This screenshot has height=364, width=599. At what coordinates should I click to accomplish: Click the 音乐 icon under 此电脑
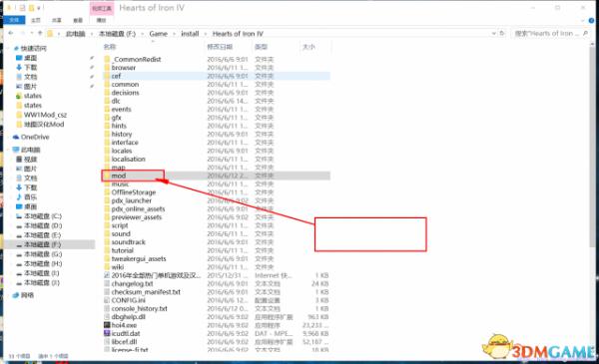coord(19,196)
